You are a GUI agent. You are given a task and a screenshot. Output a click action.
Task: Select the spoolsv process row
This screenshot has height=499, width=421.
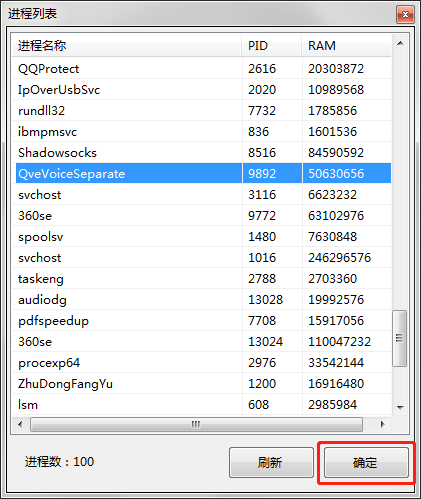(x=202, y=237)
